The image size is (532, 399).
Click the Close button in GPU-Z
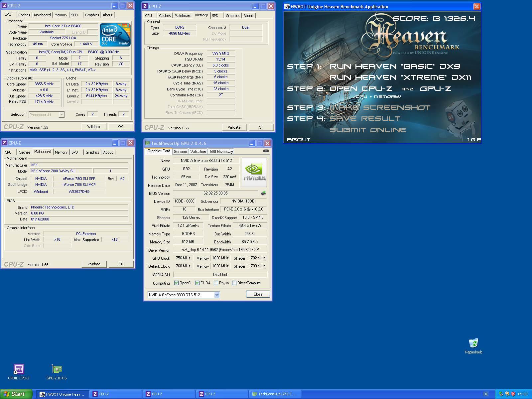(x=258, y=294)
